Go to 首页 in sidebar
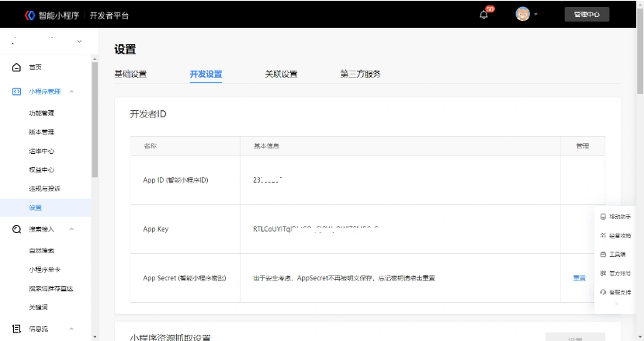644x341 pixels. click(36, 68)
